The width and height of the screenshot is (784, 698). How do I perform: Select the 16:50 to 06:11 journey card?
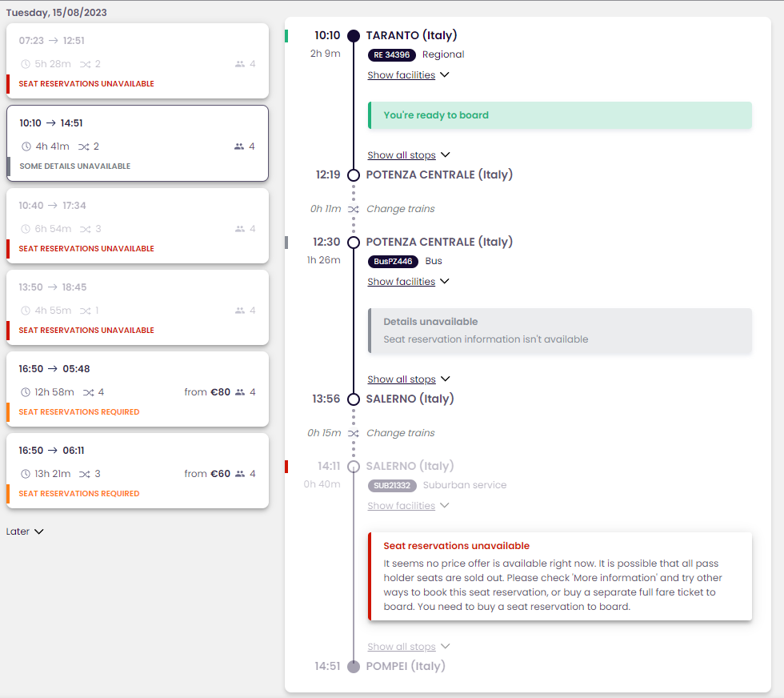pos(138,471)
